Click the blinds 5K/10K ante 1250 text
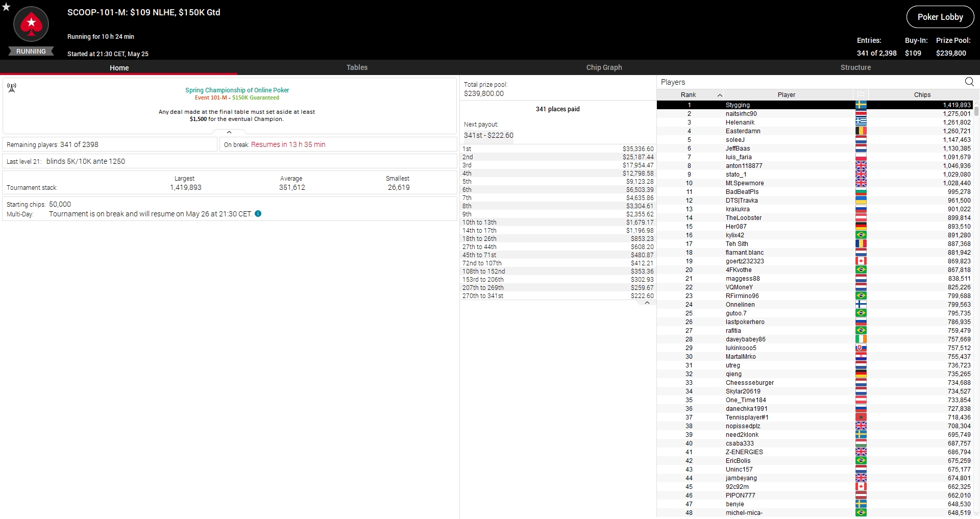 [x=86, y=161]
